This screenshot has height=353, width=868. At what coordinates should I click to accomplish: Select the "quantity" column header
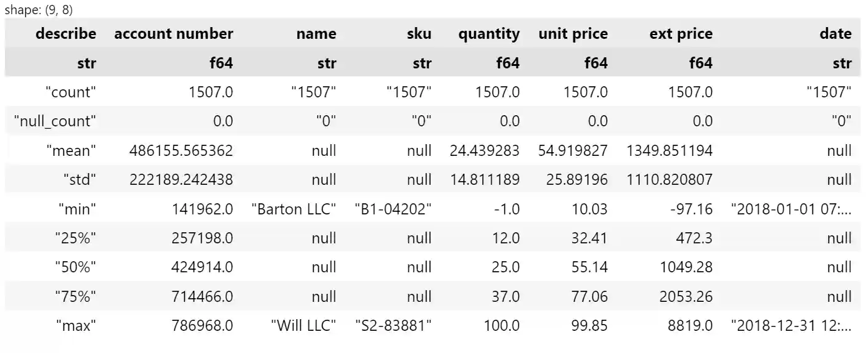click(488, 34)
